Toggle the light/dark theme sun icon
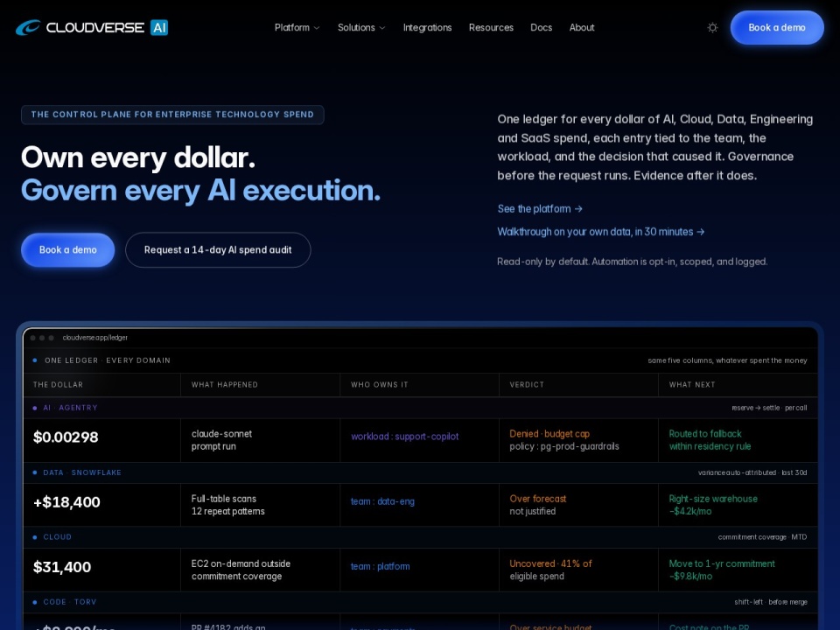This screenshot has height=630, width=840. coord(712,27)
